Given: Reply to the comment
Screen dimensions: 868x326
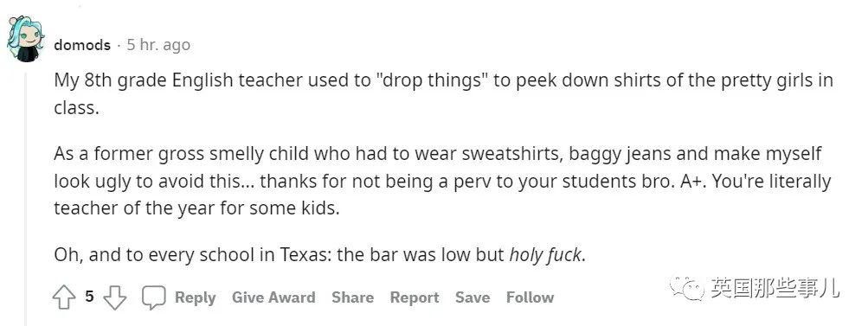Looking at the screenshot, I should pyautogui.click(x=195, y=297).
